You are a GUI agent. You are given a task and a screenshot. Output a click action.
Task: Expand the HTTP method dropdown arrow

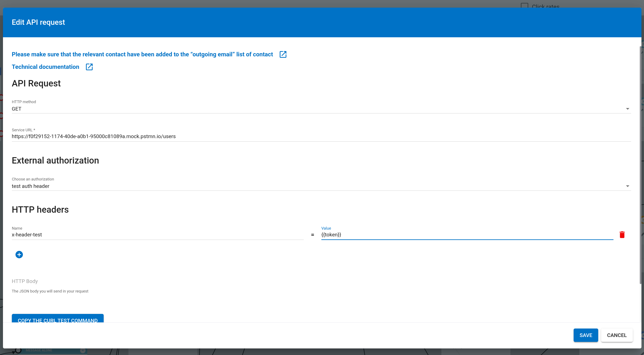[x=627, y=109]
